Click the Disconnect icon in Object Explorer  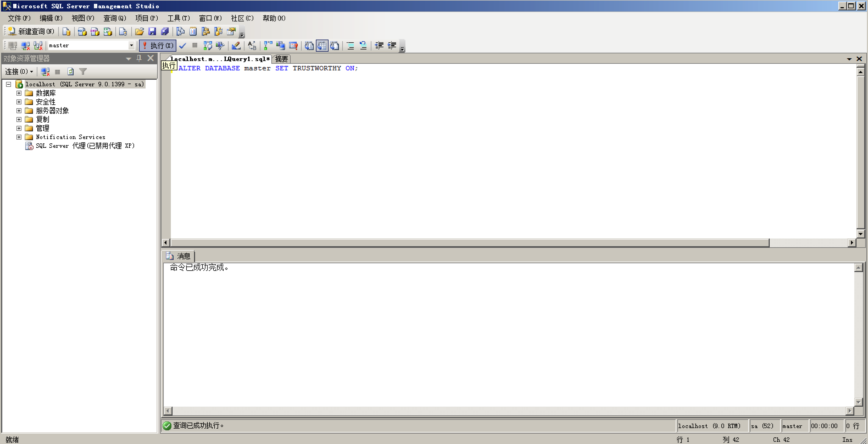(45, 71)
